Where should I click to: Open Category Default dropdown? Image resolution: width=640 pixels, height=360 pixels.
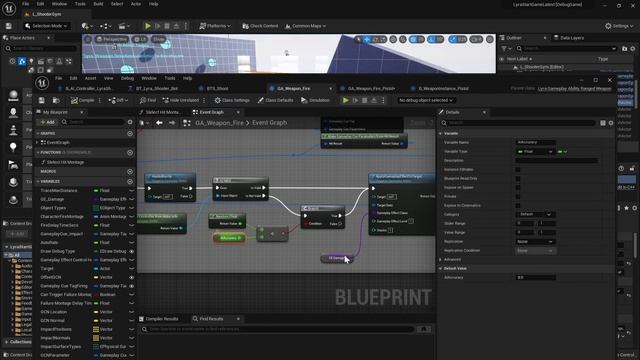(x=535, y=214)
